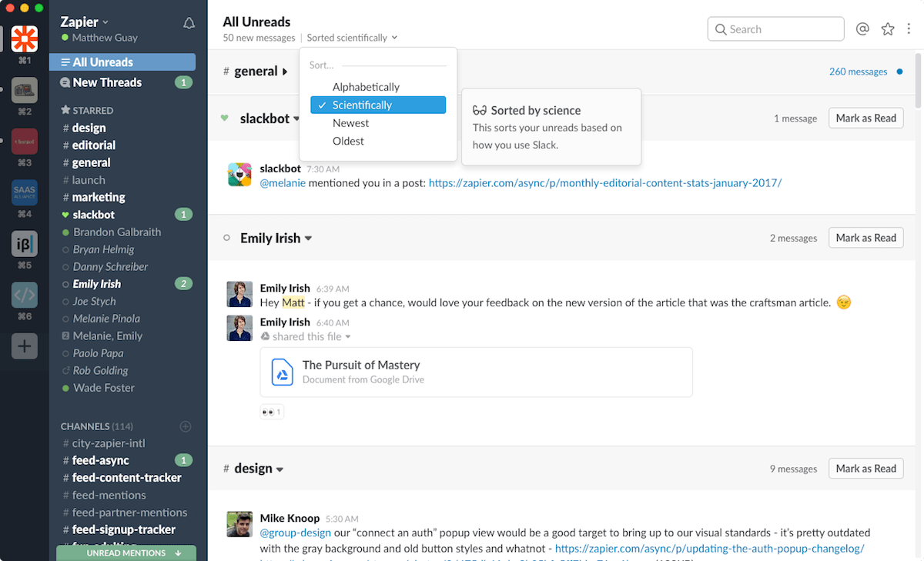Open the third workspace icon (⌘3)
The height and width of the screenshot is (561, 924).
click(x=25, y=142)
